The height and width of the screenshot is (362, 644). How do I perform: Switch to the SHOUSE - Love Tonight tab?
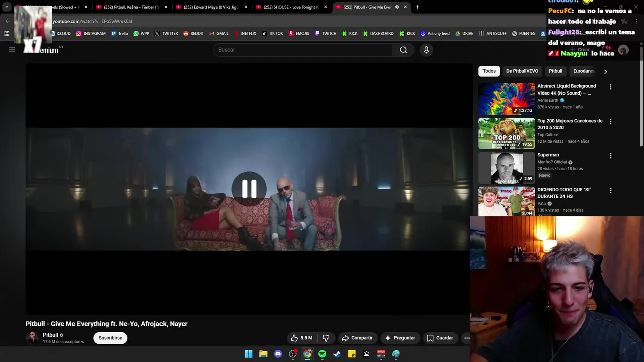click(x=290, y=7)
